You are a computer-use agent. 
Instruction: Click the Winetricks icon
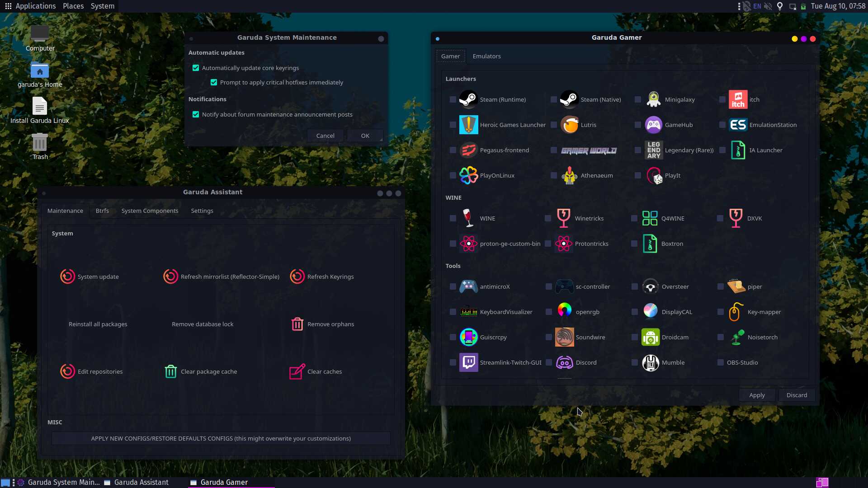point(563,218)
